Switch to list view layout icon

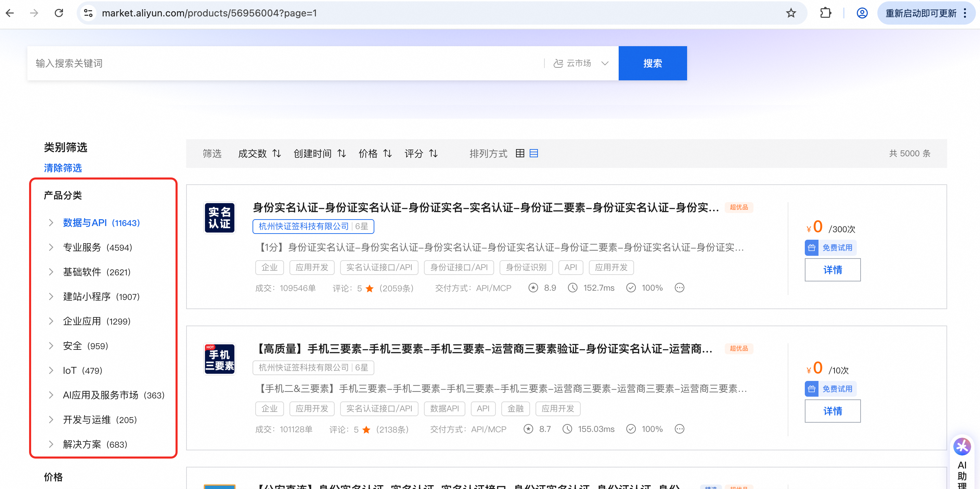click(x=534, y=153)
